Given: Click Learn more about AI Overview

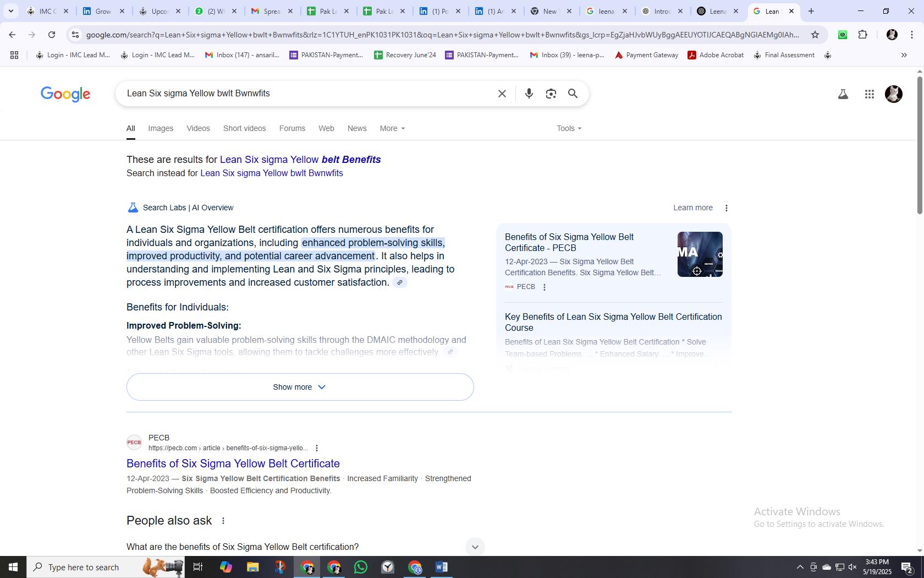Looking at the screenshot, I should pos(693,208).
